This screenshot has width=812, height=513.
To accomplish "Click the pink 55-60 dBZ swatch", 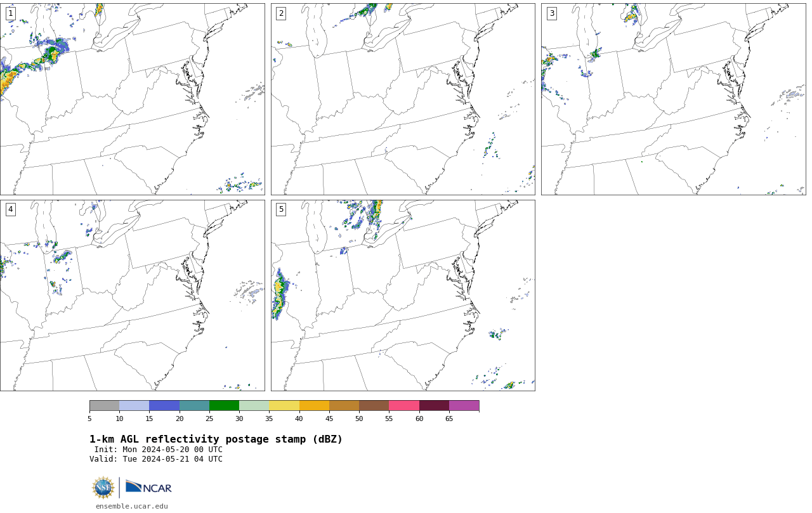I will coord(404,406).
